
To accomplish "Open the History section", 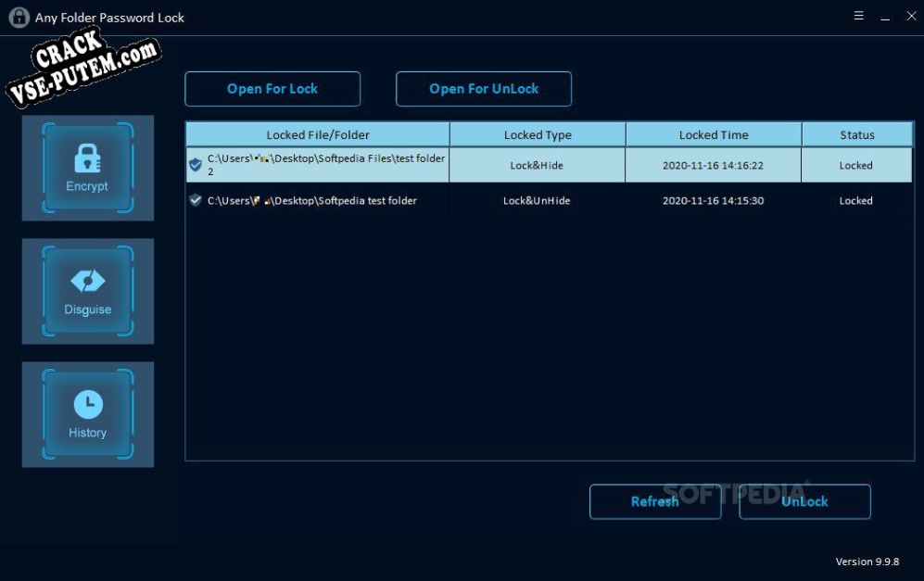I will pyautogui.click(x=87, y=414).
